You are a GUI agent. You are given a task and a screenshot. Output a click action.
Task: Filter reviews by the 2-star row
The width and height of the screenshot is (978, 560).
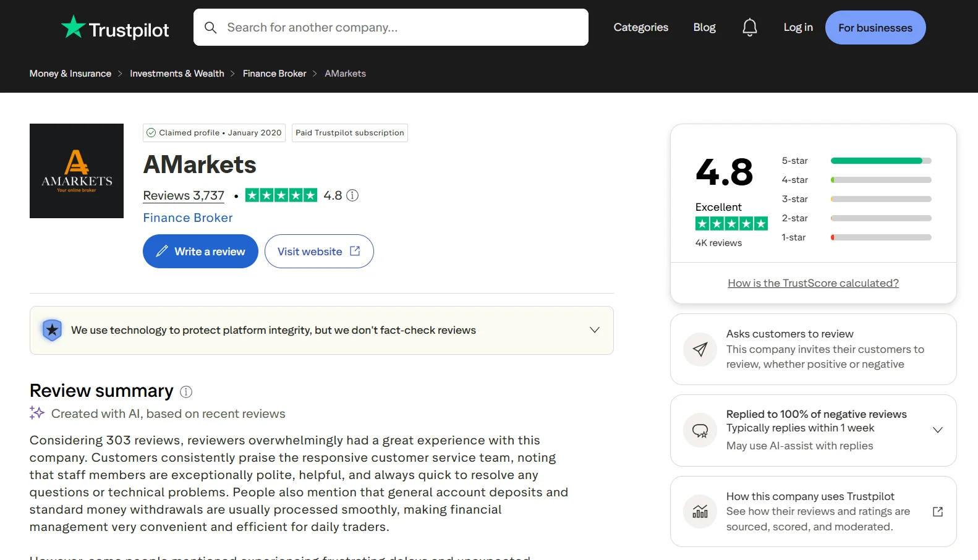click(856, 218)
